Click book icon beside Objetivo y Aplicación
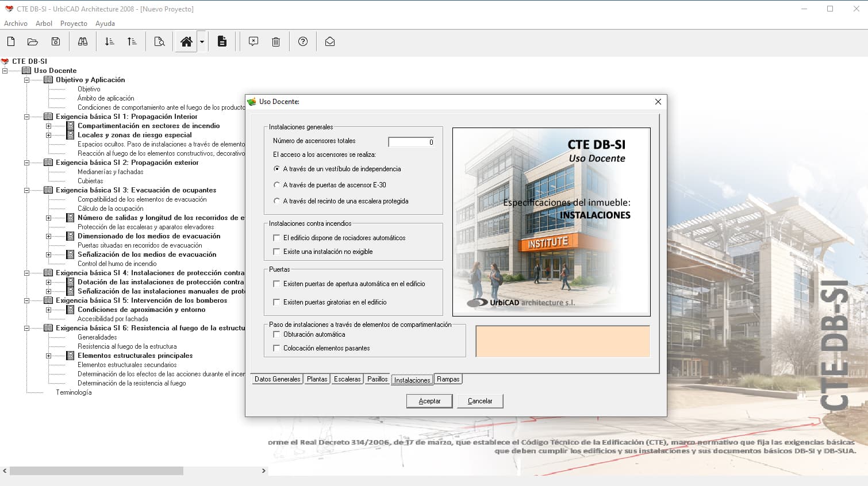868x486 pixels. 48,80
